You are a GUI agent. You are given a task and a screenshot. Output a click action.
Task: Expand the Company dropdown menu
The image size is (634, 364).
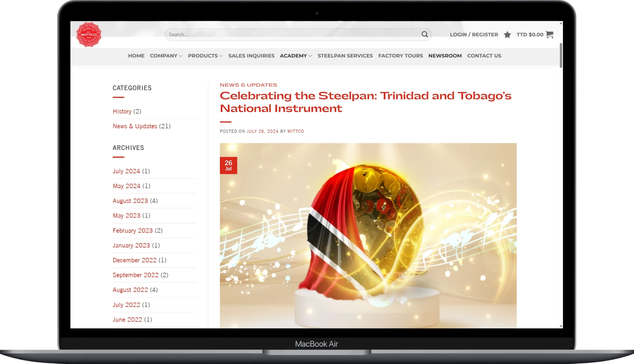point(166,56)
